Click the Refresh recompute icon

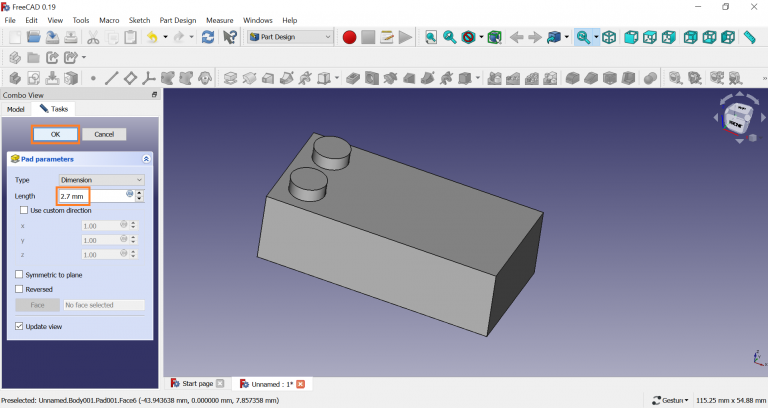pos(207,37)
